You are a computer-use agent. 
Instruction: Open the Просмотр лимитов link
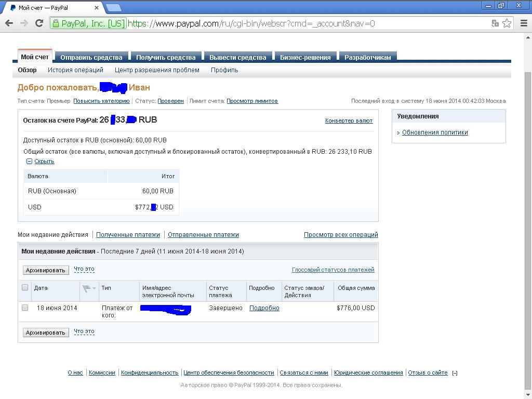[x=252, y=101]
